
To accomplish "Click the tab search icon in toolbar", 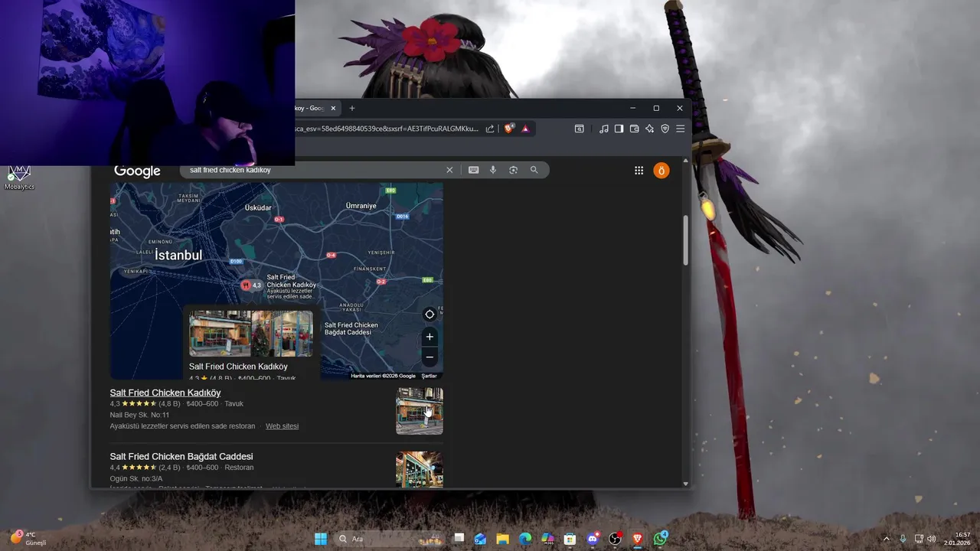I will [580, 129].
